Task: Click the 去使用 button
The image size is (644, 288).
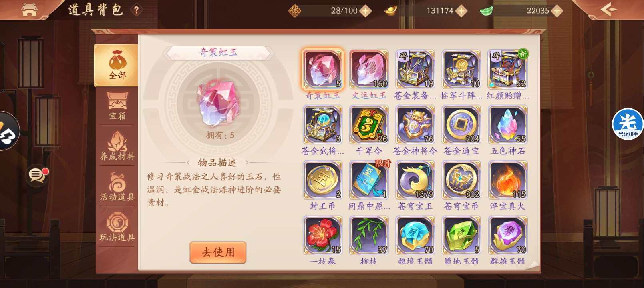Action: click(218, 252)
